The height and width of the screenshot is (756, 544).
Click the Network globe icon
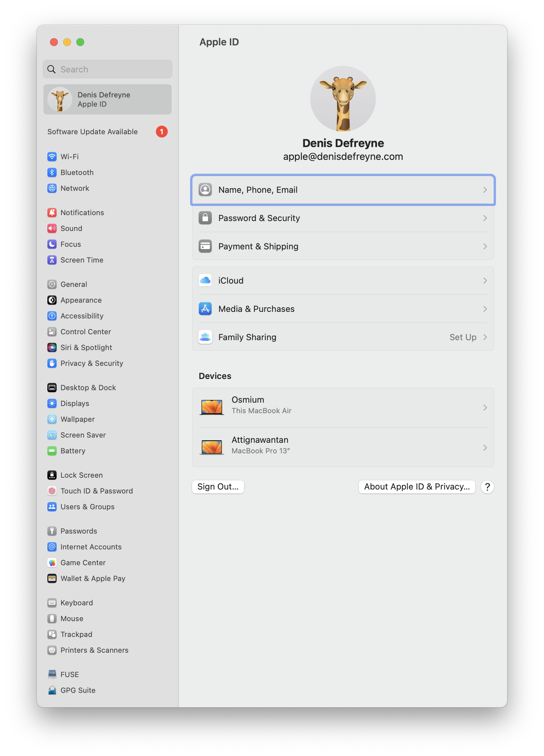[x=52, y=188]
